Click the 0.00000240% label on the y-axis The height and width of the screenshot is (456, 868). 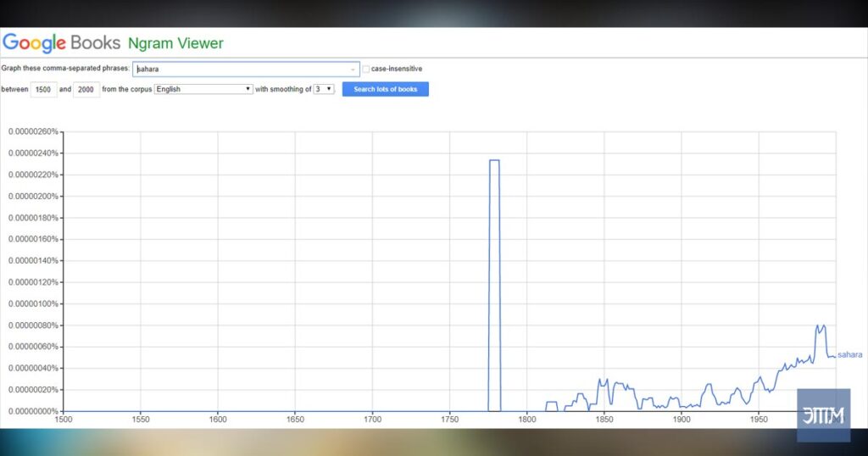[33, 153]
